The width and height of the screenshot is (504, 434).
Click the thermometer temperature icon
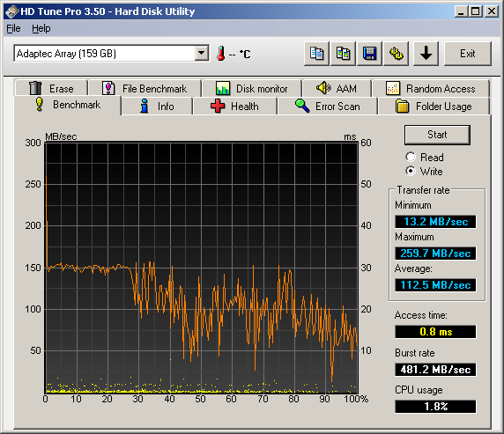pos(221,54)
